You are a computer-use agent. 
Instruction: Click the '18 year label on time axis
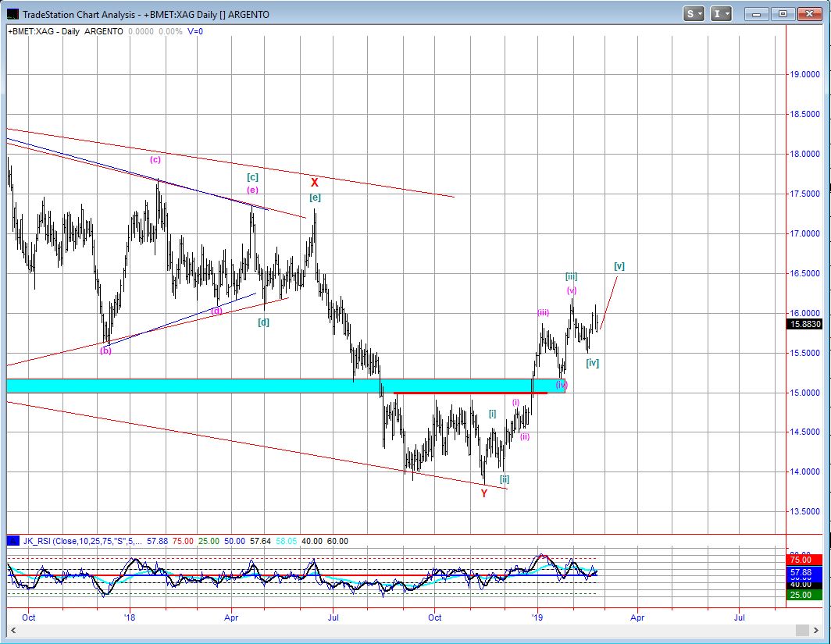point(130,617)
